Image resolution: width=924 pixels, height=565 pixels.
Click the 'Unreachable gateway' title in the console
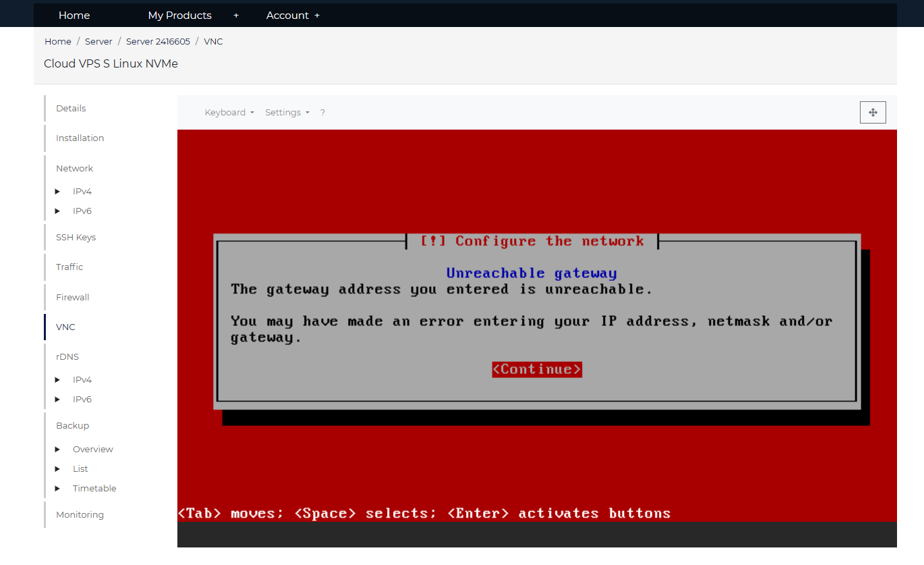click(531, 273)
